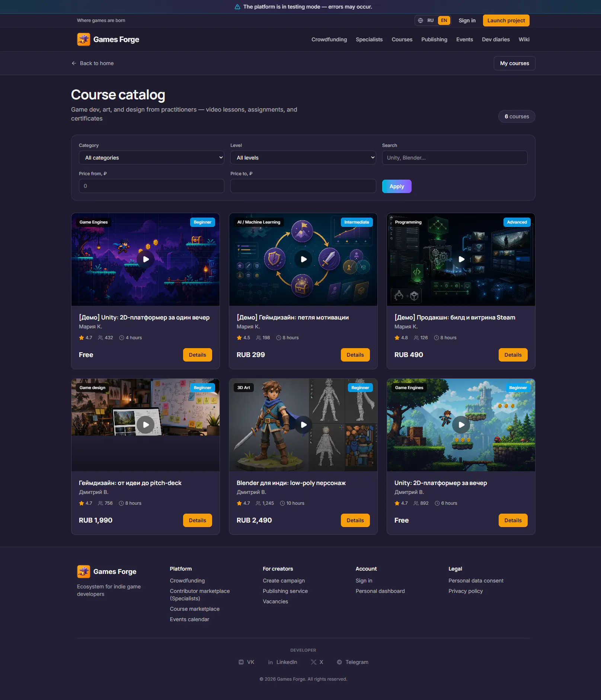
Task: Click the students icon next to 892
Action: pos(416,503)
